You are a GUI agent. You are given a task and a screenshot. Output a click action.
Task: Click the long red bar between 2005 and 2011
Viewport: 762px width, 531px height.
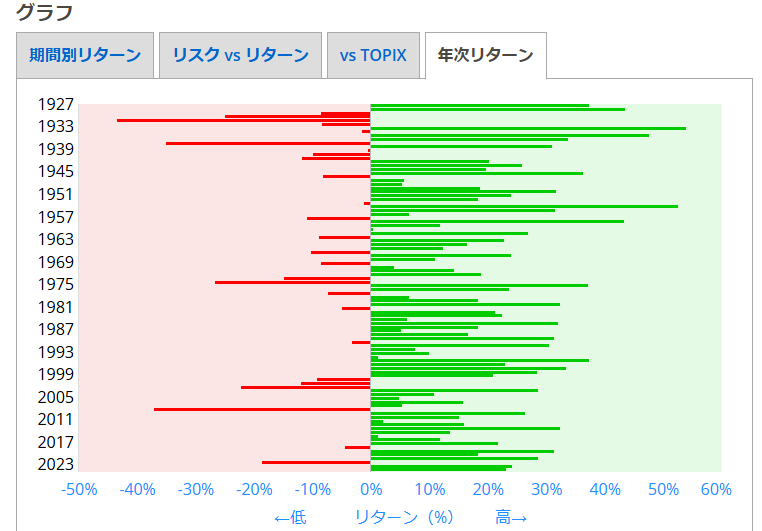262,409
